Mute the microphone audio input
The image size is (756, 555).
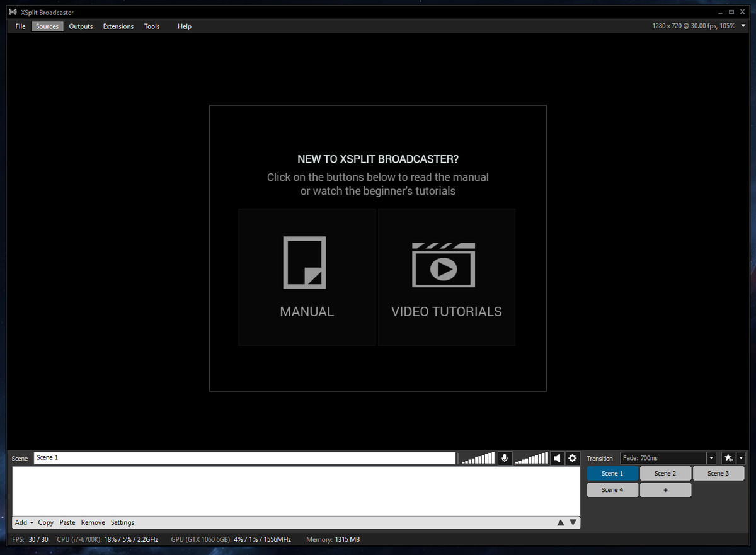[504, 458]
